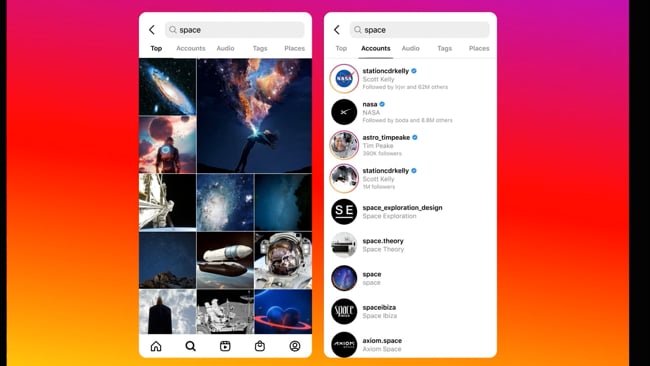Image resolution: width=650 pixels, height=366 pixels.
Task: Open the spiral galaxy photo thumbnail
Action: pyautogui.click(x=167, y=87)
